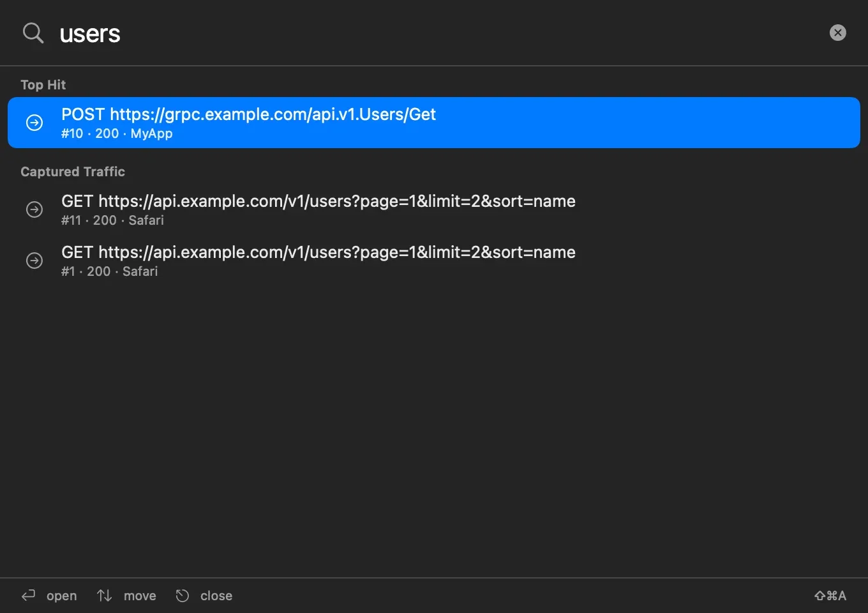Click the magnifying glass search icon
This screenshot has height=613, width=868.
[33, 33]
